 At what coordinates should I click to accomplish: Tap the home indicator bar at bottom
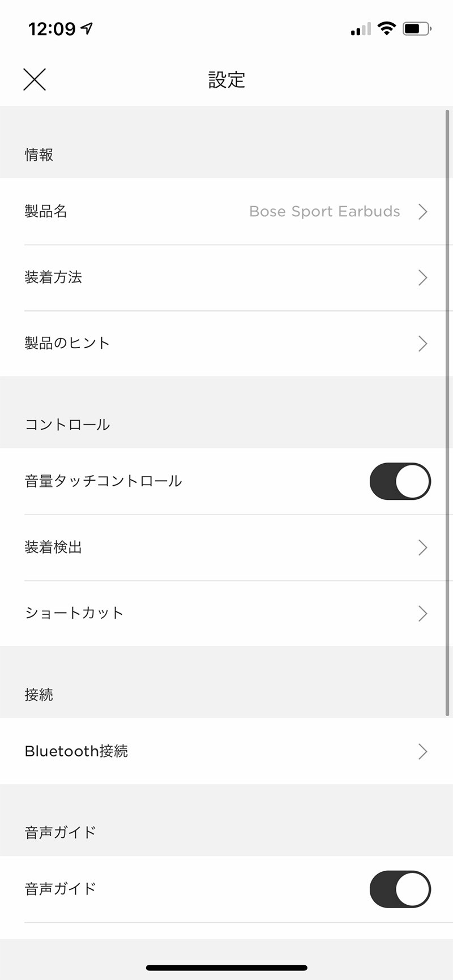coord(226,968)
